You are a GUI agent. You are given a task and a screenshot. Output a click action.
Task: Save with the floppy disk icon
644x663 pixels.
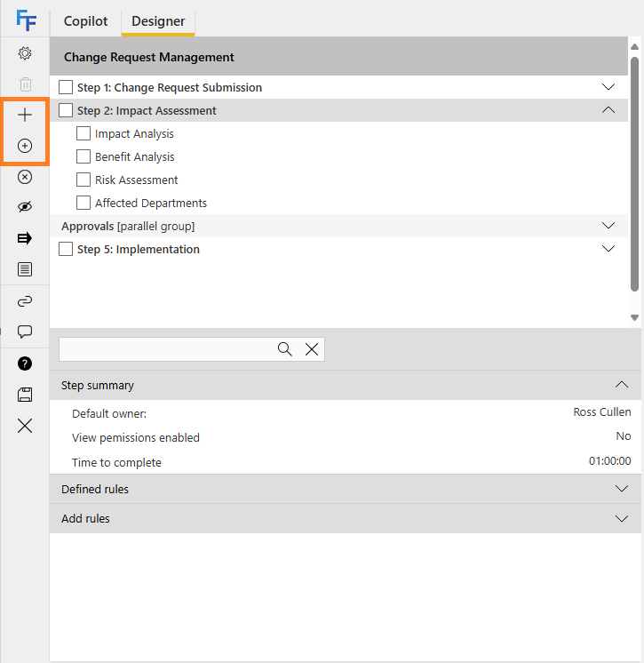[25, 395]
